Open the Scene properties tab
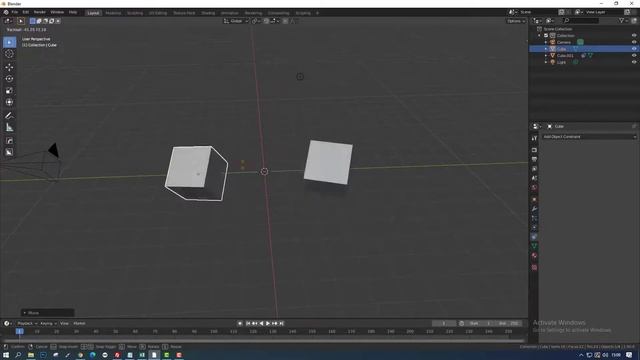Image resolution: width=640 pixels, height=360 pixels. click(534, 178)
